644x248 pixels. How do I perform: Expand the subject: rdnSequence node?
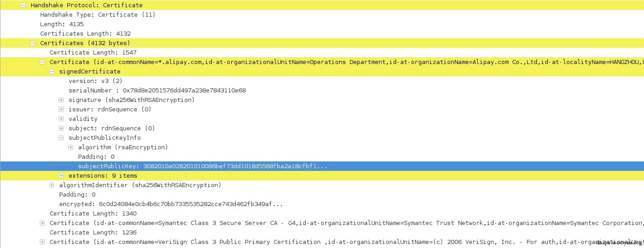61,128
